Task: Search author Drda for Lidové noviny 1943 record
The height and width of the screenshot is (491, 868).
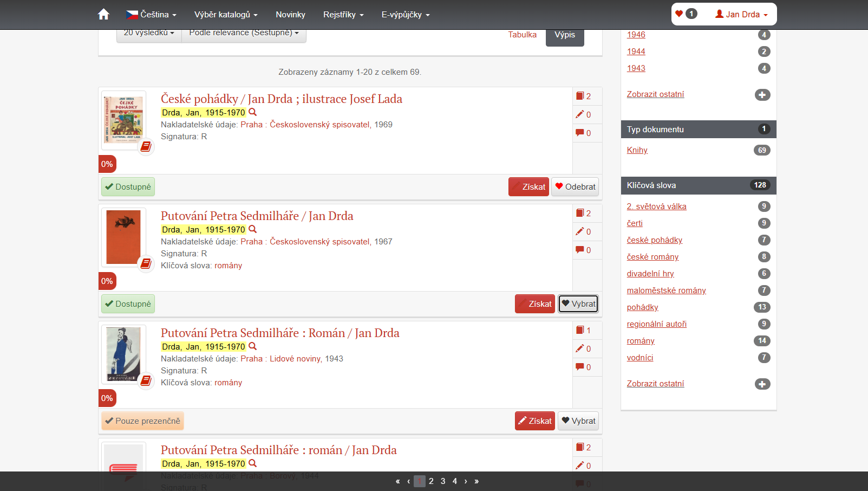Action: tap(252, 346)
